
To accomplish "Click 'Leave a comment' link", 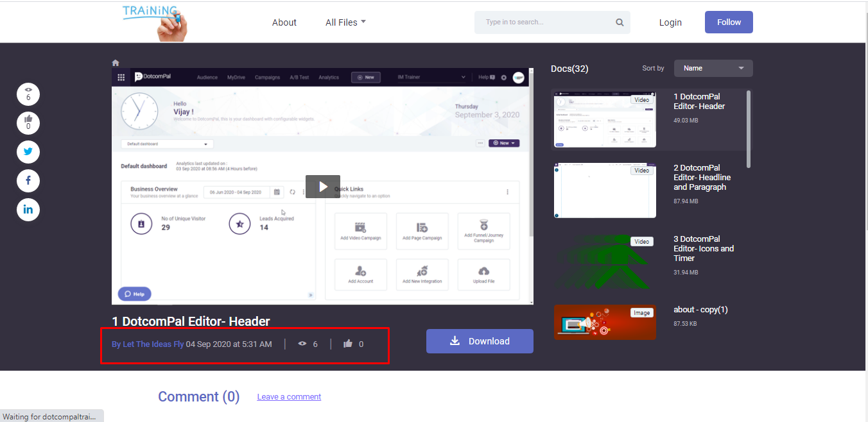I will [x=289, y=397].
